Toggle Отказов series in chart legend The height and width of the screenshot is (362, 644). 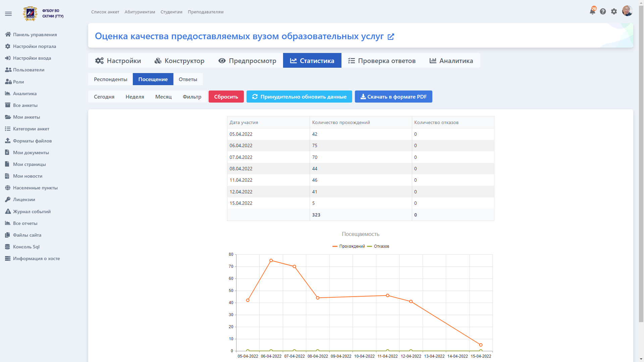point(378,246)
